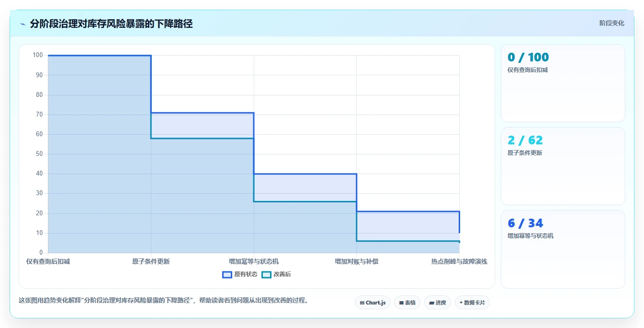Select the 数据卡片 tag pill
Viewport: 644px width, 328px height.
click(x=472, y=303)
